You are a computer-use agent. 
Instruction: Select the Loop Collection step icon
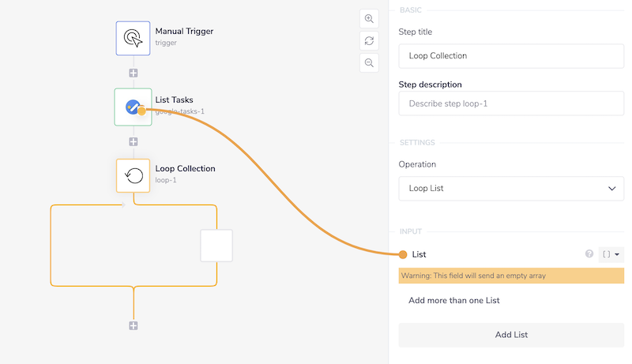click(134, 175)
